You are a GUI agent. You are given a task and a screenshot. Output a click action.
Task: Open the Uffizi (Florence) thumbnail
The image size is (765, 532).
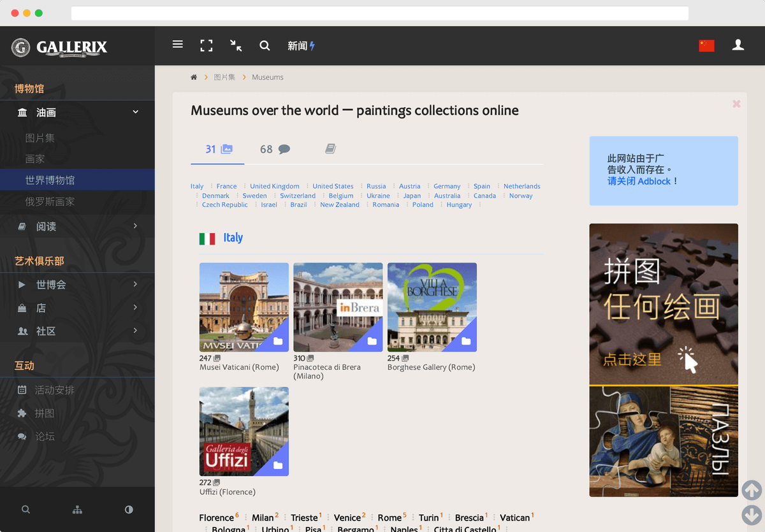pyautogui.click(x=244, y=431)
